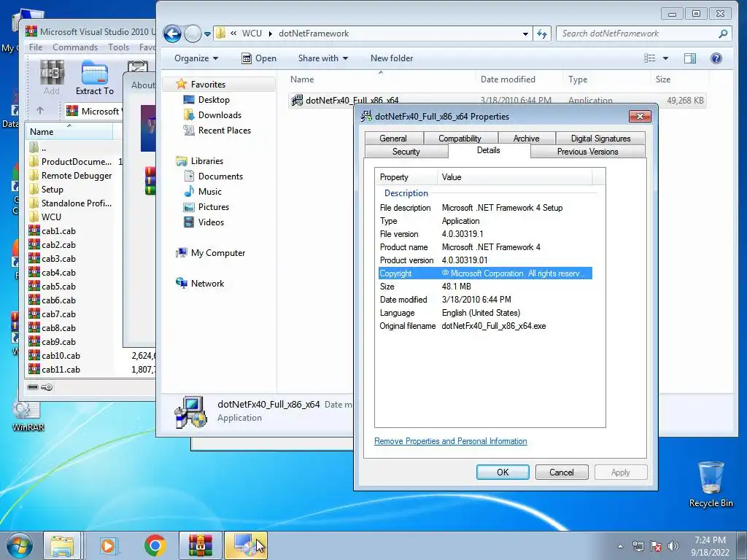Select the Archive tab

click(x=526, y=138)
